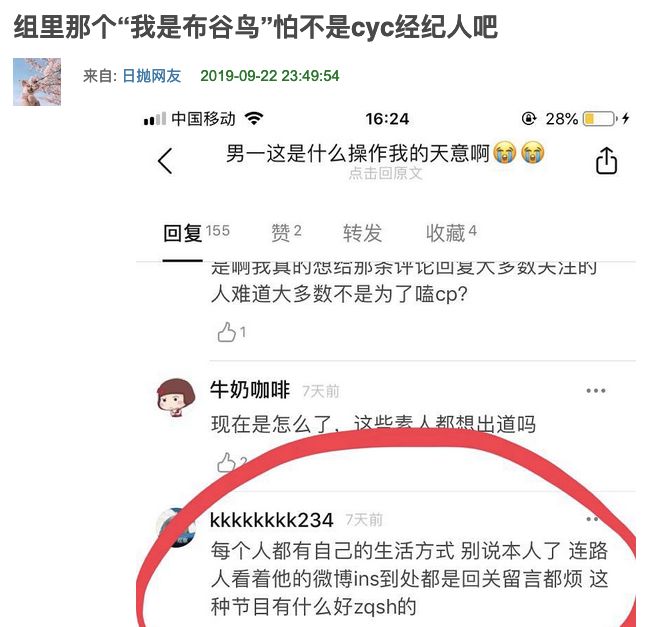Tap 点击回原文 to return to post
This screenshot has height=627, width=668.
(386, 173)
